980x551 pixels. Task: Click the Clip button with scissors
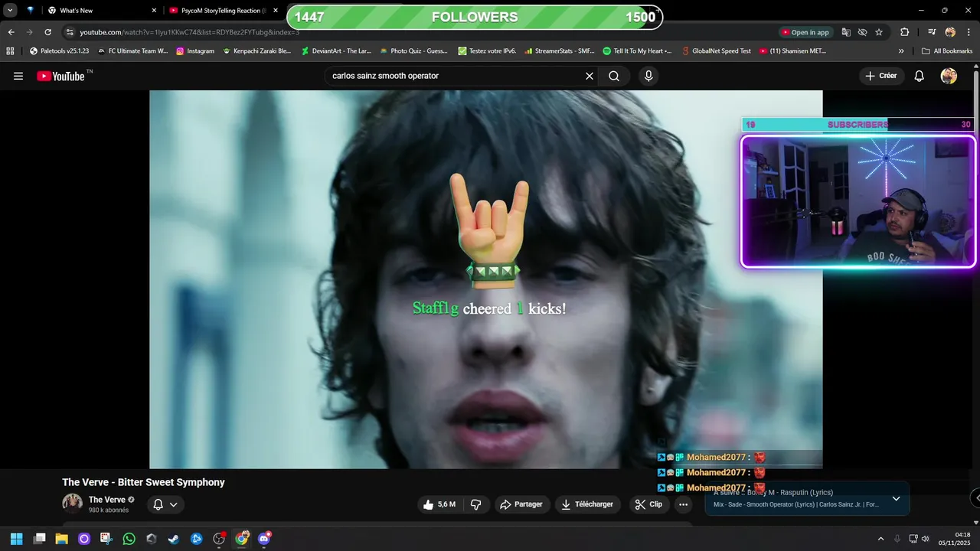pyautogui.click(x=648, y=504)
